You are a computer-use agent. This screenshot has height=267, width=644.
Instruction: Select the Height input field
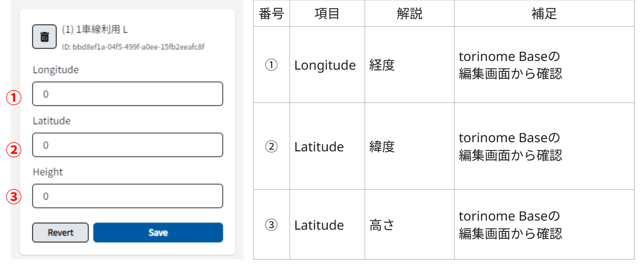[x=127, y=196]
